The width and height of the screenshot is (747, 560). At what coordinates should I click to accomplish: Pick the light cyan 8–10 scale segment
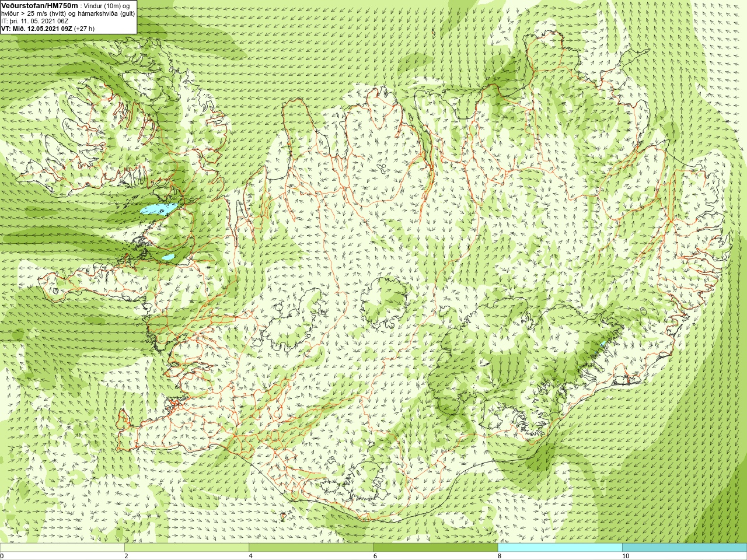pyautogui.click(x=560, y=548)
